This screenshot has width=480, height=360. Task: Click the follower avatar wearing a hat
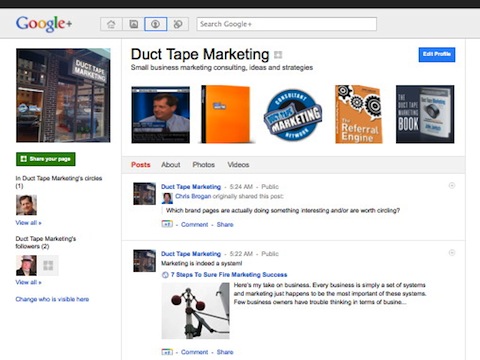click(x=26, y=265)
